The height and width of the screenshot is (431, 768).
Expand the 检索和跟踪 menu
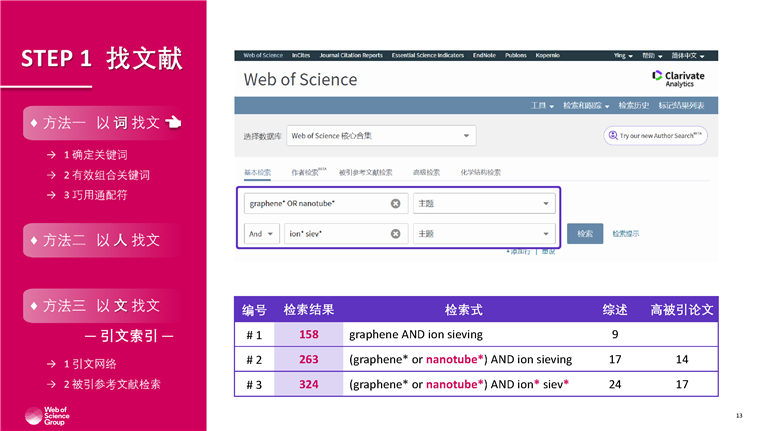586,106
